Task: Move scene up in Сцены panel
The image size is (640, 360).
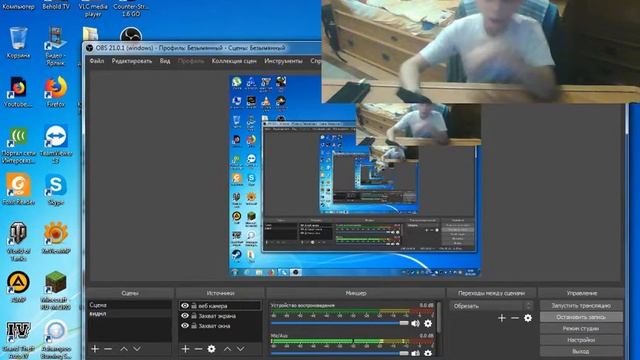Action: tap(124, 349)
